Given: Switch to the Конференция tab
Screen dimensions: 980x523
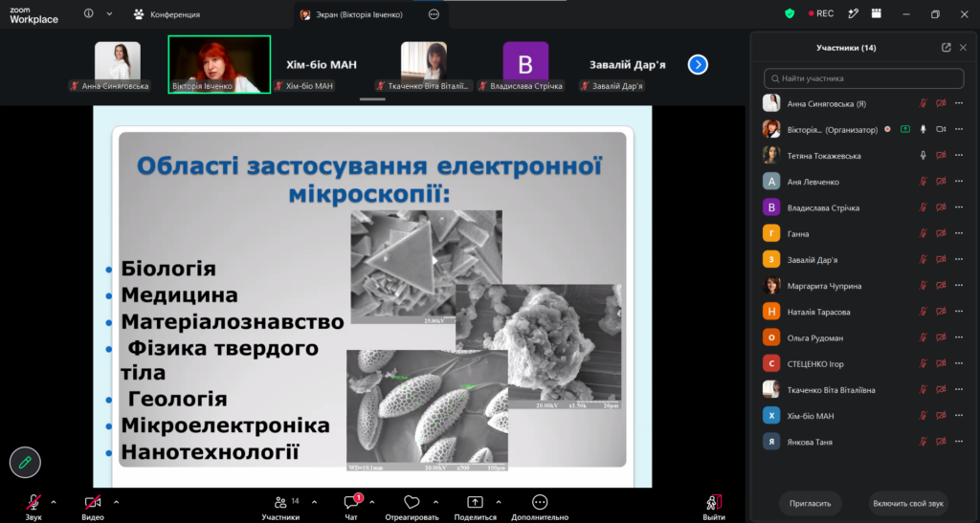Looking at the screenshot, I should coord(167,14).
